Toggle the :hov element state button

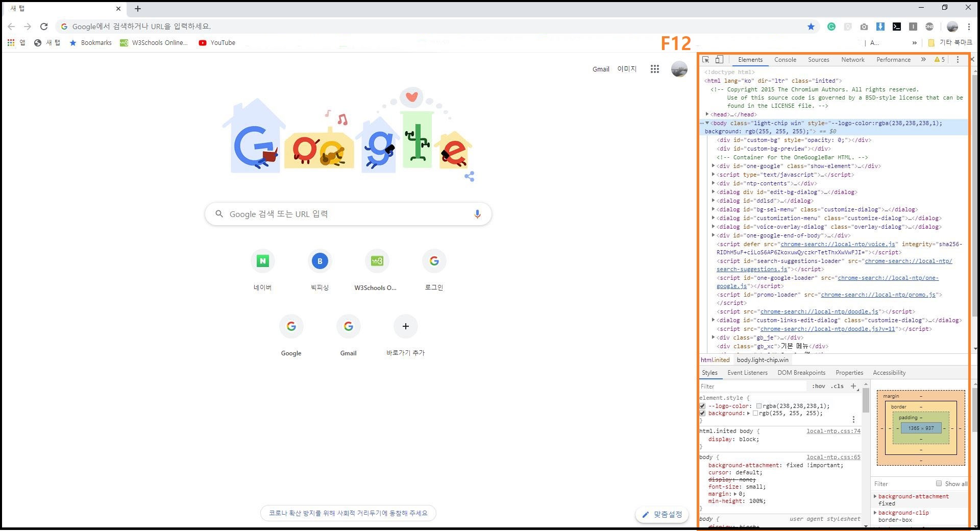tap(819, 386)
